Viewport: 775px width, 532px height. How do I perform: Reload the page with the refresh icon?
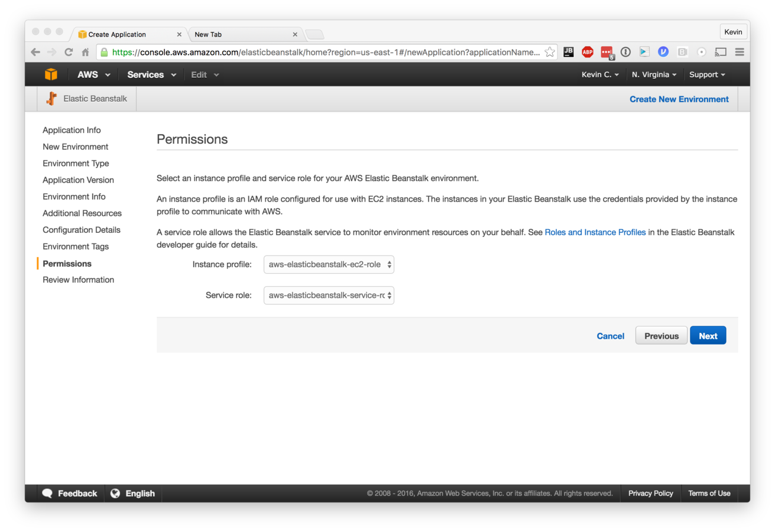(x=69, y=52)
